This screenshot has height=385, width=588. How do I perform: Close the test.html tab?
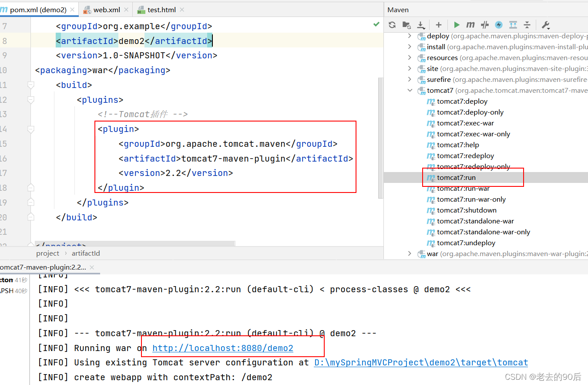pos(181,10)
